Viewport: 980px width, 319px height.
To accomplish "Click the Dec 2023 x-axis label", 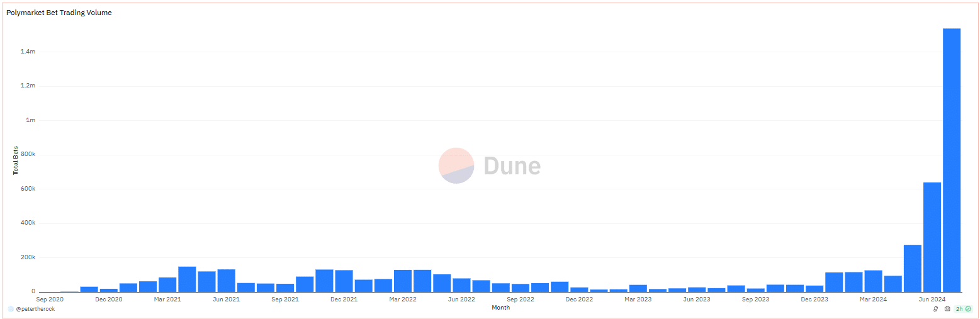I will click(814, 299).
